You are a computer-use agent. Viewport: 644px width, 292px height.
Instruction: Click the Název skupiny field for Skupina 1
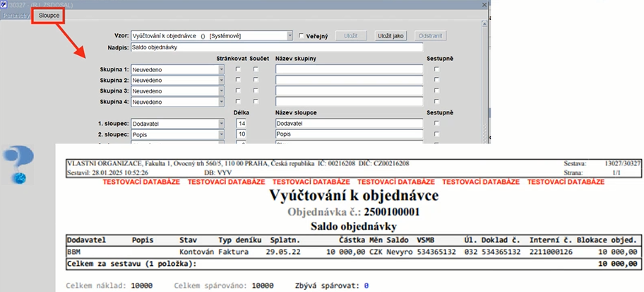coord(349,69)
